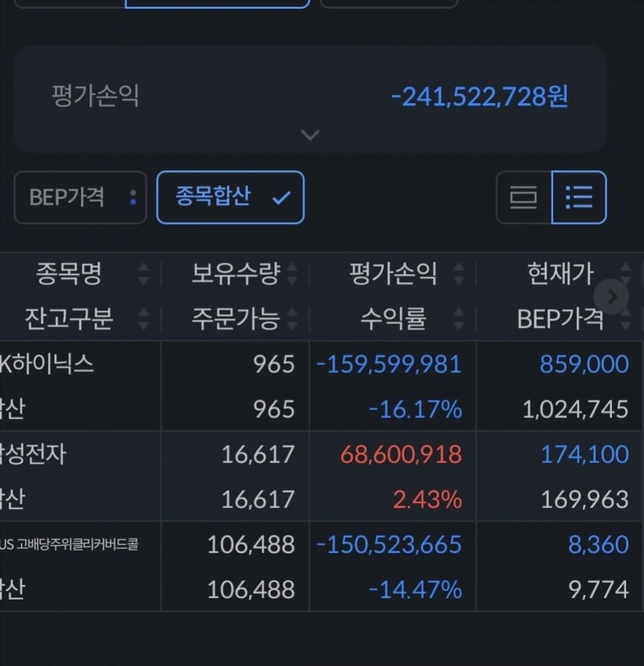Show more columns with right arrow
This screenshot has height=666, width=644.
point(611,296)
